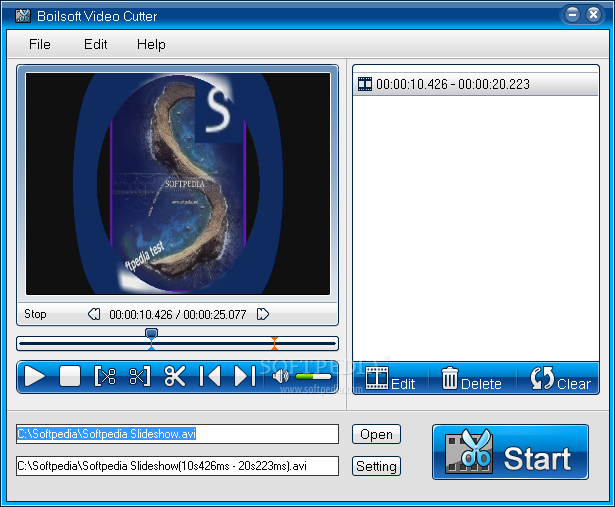Viewport: 615px width, 507px height.
Task: Click the Stop square button
Action: click(x=70, y=376)
